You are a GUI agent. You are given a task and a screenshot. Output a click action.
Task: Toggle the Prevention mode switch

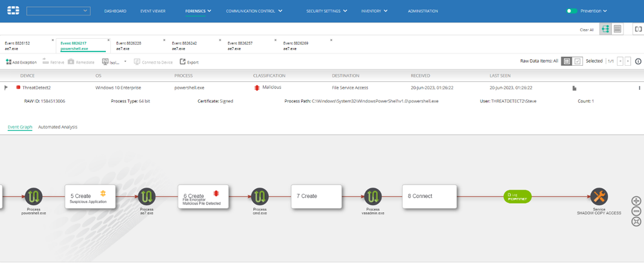[x=571, y=11]
